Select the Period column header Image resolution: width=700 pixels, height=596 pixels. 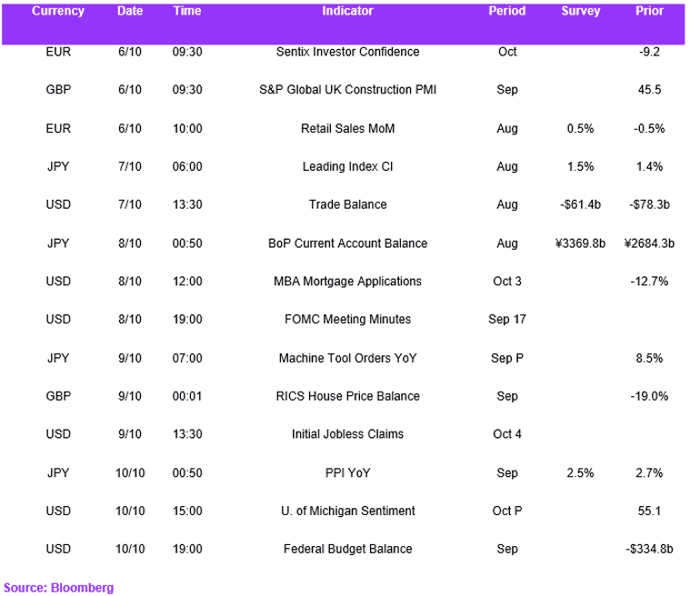(506, 11)
